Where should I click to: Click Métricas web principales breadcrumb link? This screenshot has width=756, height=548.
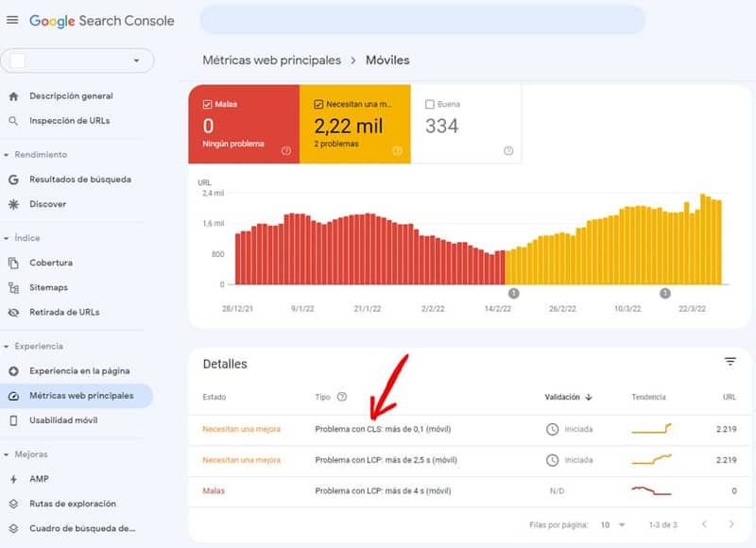(x=271, y=60)
